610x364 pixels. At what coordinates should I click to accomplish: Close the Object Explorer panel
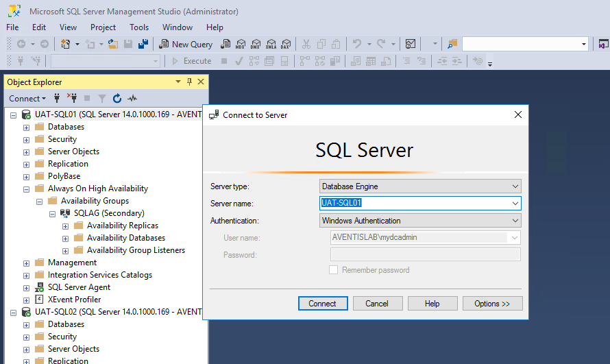201,82
